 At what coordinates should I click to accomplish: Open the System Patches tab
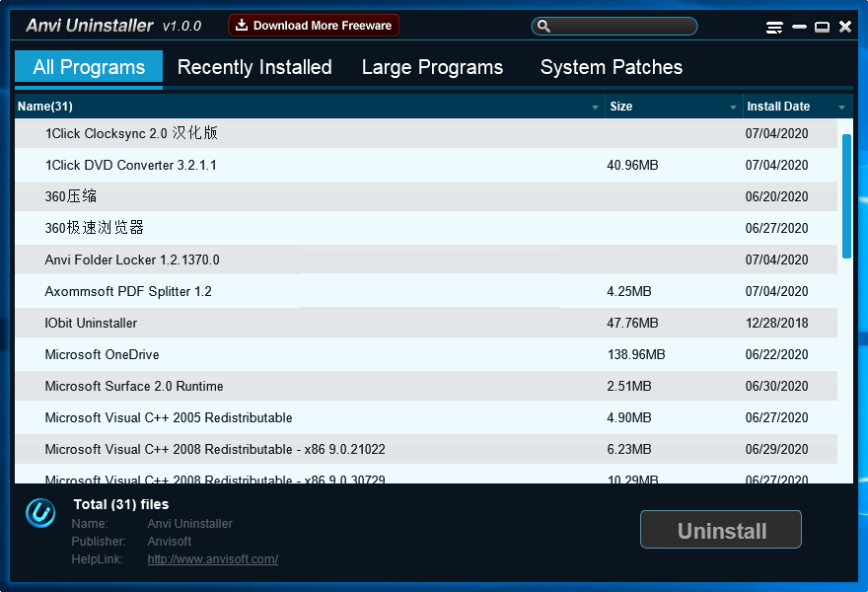tap(611, 67)
